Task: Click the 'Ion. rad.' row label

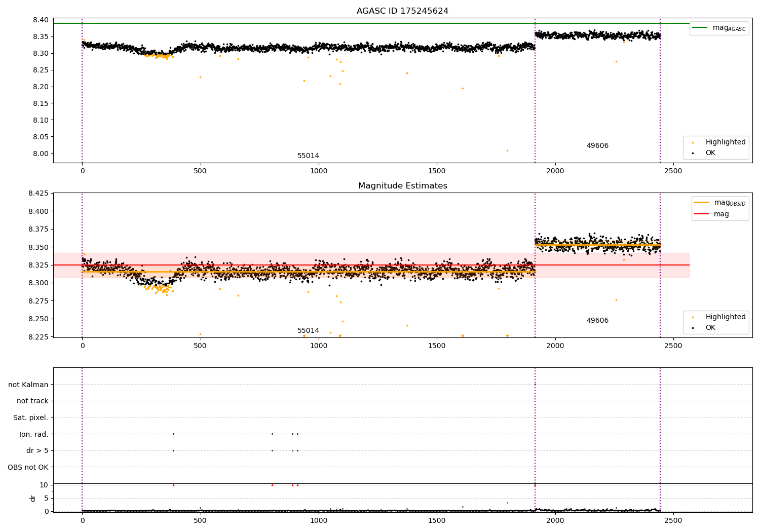Action: click(33, 434)
